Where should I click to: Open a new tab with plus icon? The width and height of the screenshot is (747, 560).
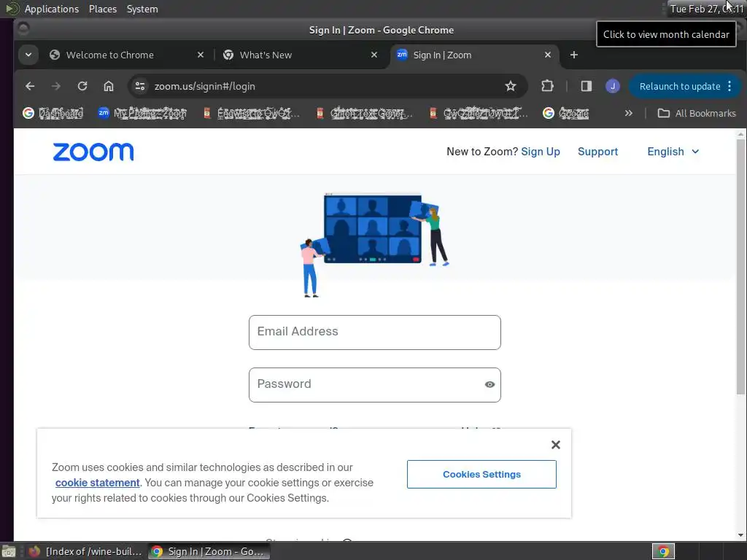574,55
